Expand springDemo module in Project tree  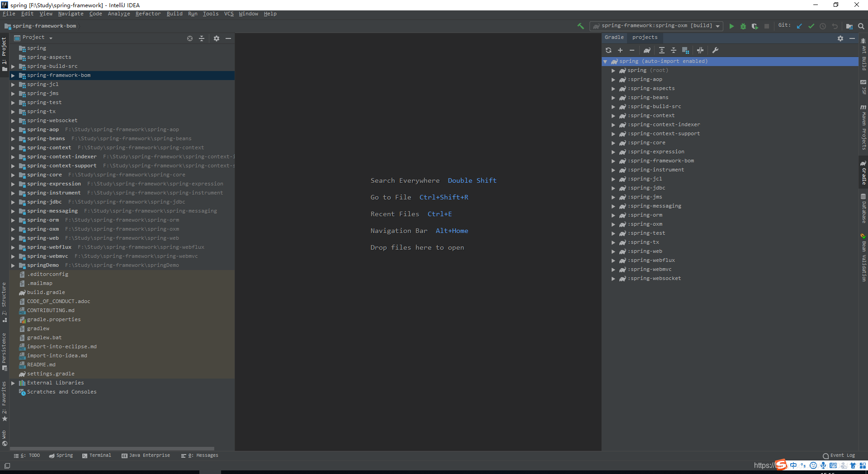(13, 265)
